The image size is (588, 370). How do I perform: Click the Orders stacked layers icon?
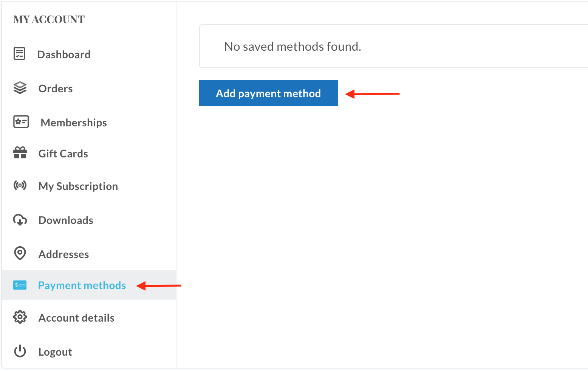pos(20,88)
